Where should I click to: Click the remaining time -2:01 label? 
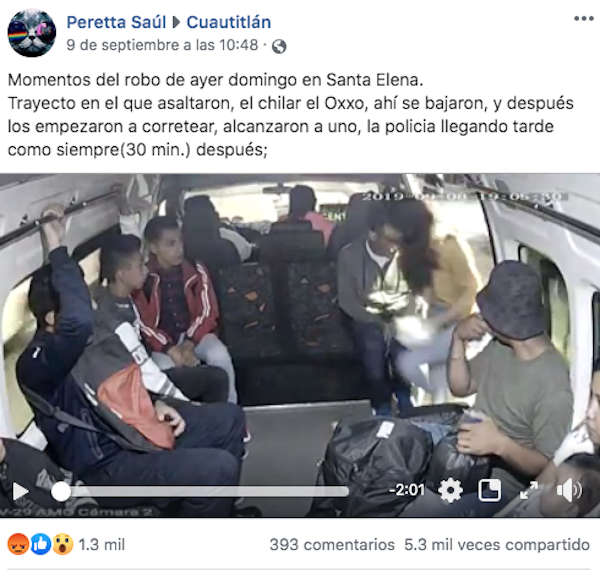[407, 489]
